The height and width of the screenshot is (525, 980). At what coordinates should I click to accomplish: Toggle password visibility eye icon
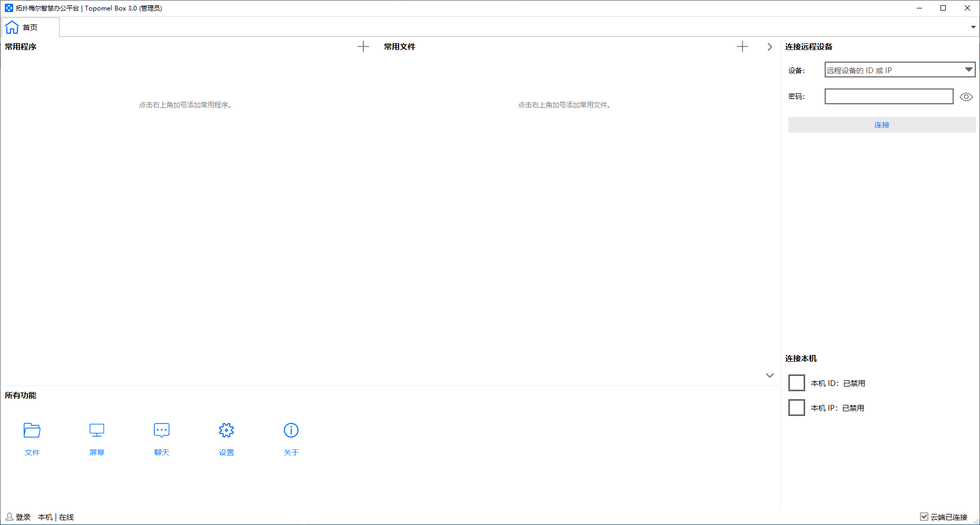966,97
